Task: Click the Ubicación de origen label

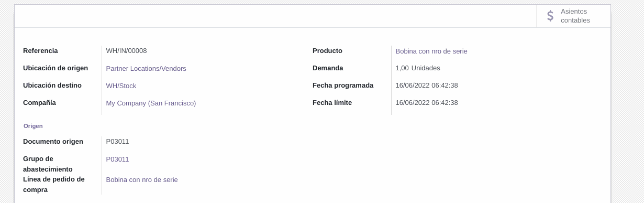Action: pos(55,68)
